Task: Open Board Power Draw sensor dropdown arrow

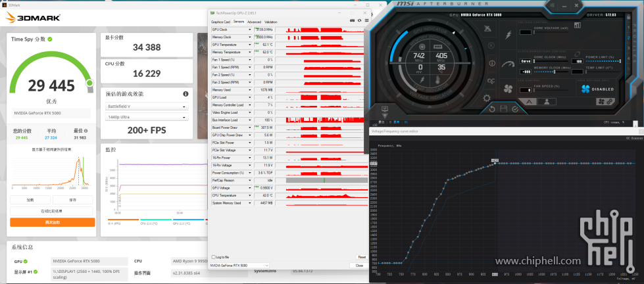Action: [249, 128]
